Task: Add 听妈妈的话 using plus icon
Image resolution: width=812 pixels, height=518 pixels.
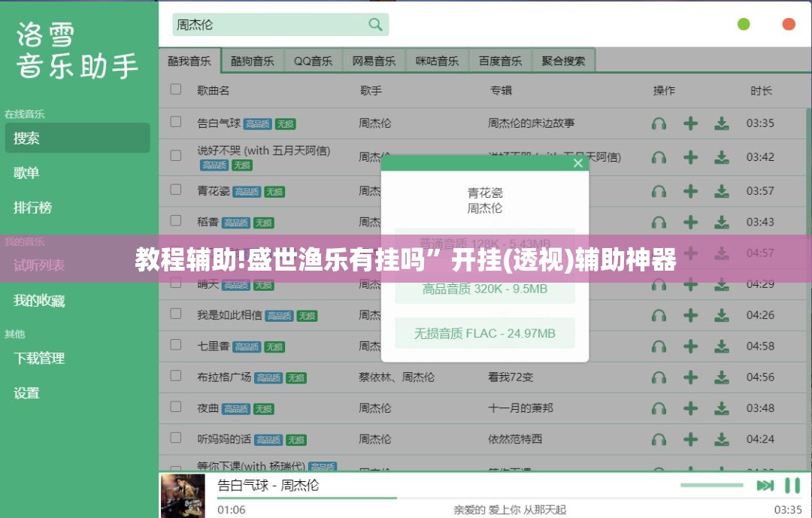Action: click(690, 439)
